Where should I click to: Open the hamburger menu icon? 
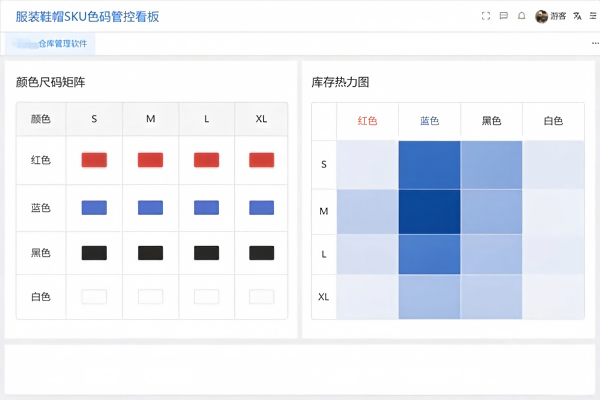pyautogui.click(x=593, y=16)
